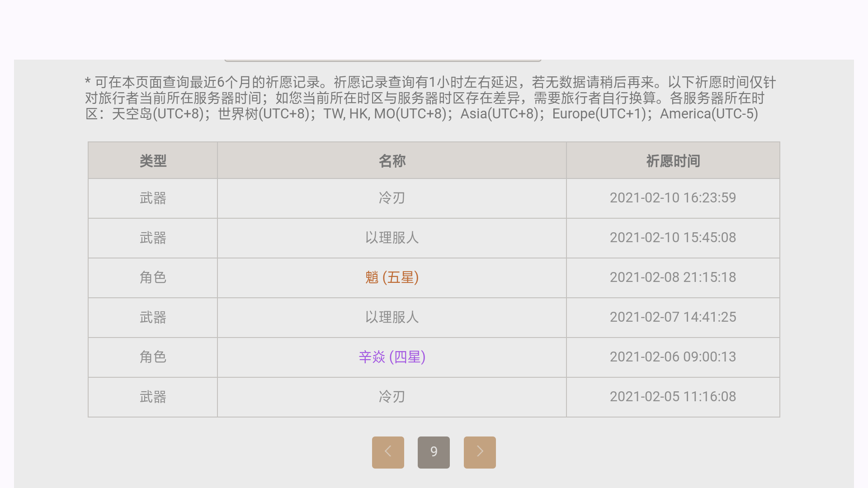
Task: Click 武器 type in the 11:16:08 row
Action: pos(153,397)
